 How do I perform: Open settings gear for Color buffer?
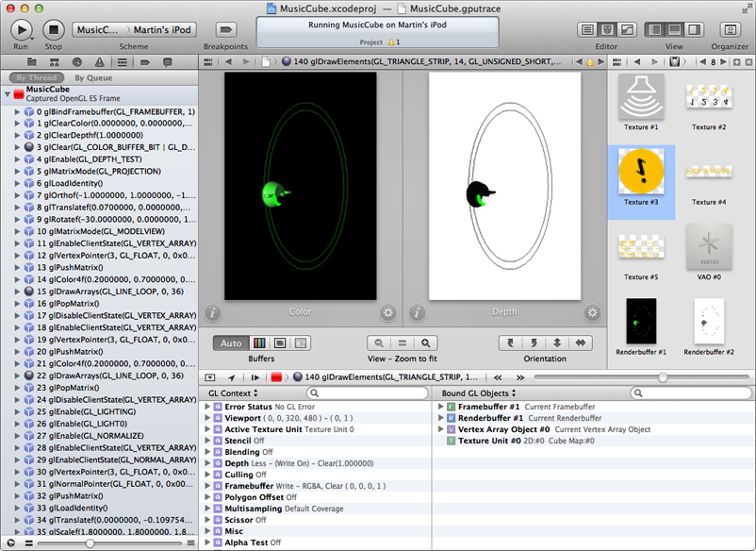(387, 313)
